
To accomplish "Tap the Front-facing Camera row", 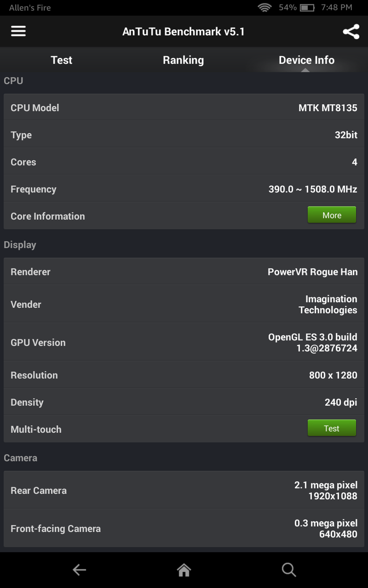I will (x=184, y=529).
